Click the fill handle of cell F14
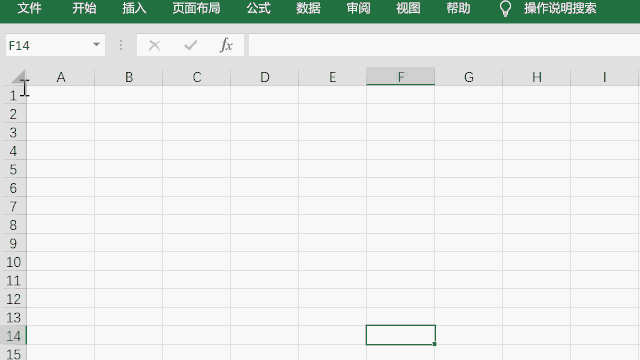The width and height of the screenshot is (640, 360). click(x=434, y=344)
